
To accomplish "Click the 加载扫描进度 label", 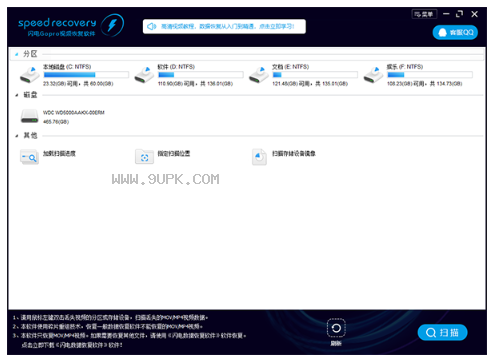I will click(59, 153).
